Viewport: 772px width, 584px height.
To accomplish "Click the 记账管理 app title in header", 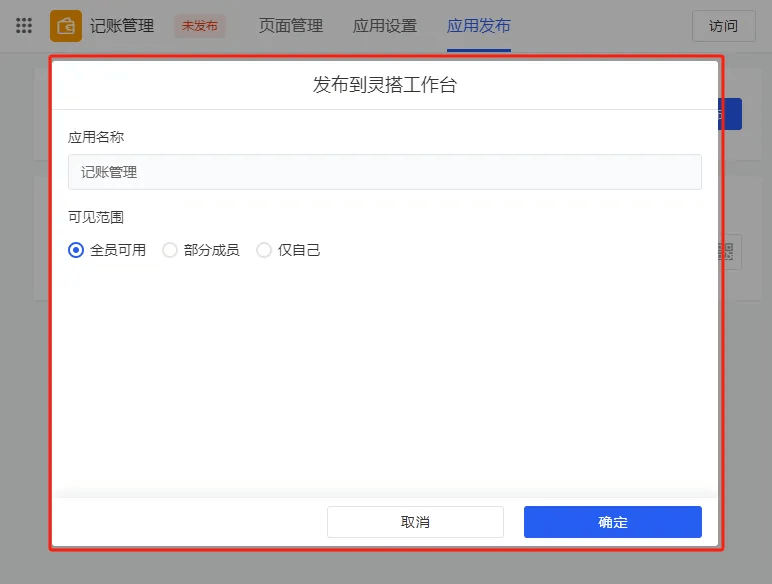I will pos(122,26).
